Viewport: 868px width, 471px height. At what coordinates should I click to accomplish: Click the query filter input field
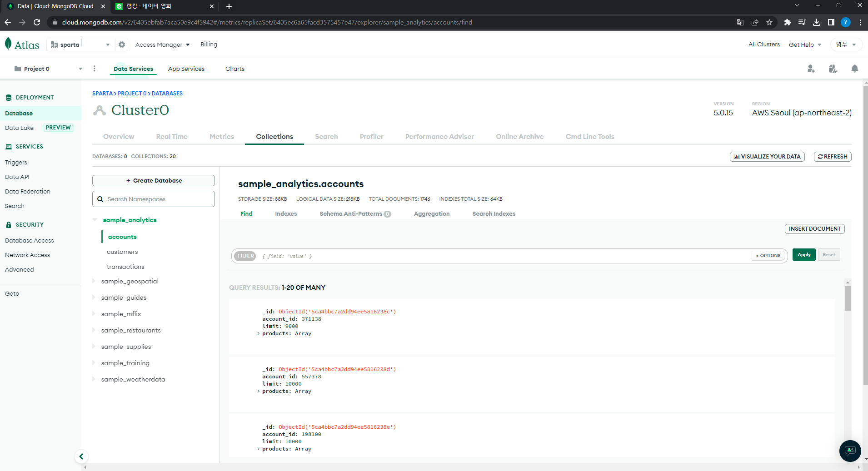pos(504,256)
